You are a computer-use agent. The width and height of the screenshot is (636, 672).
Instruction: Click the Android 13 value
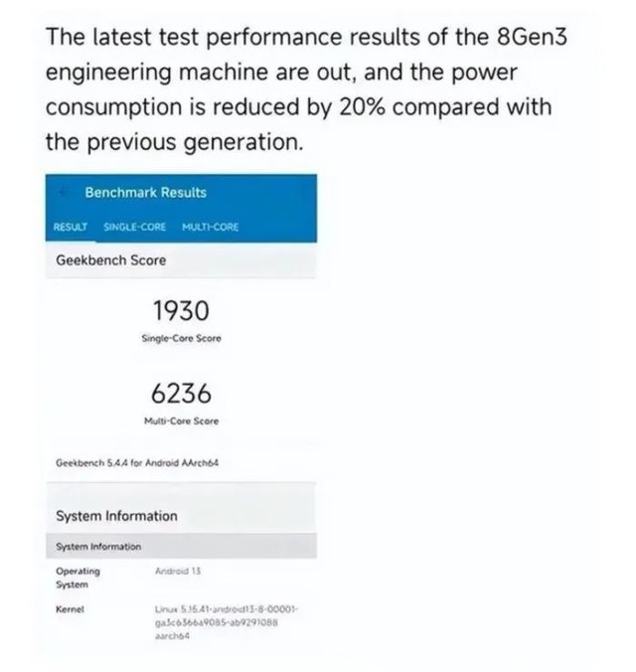coord(178,572)
